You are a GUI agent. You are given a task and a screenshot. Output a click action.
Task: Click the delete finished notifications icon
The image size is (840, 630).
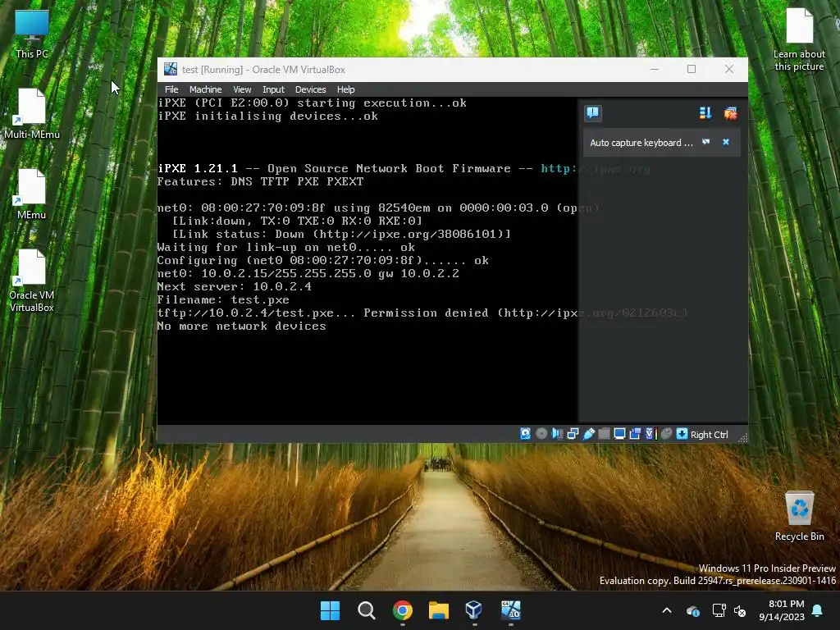730,113
